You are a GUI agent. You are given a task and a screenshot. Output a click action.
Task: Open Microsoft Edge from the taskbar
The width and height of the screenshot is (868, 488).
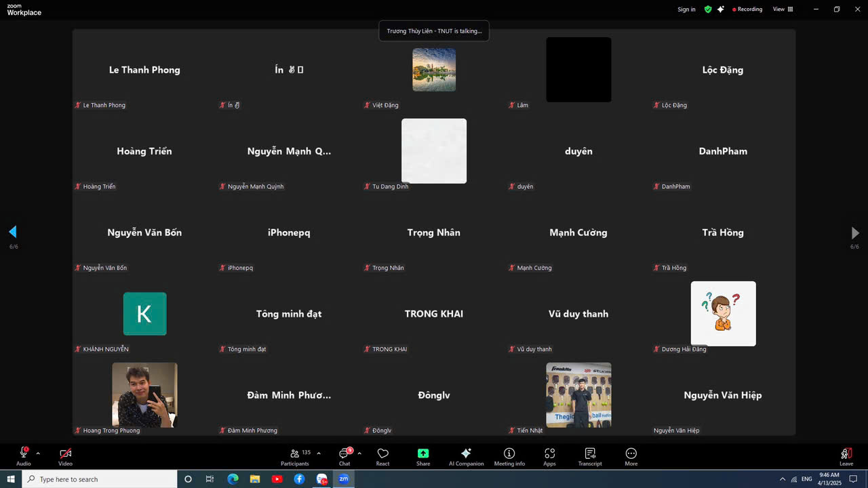[x=233, y=479]
